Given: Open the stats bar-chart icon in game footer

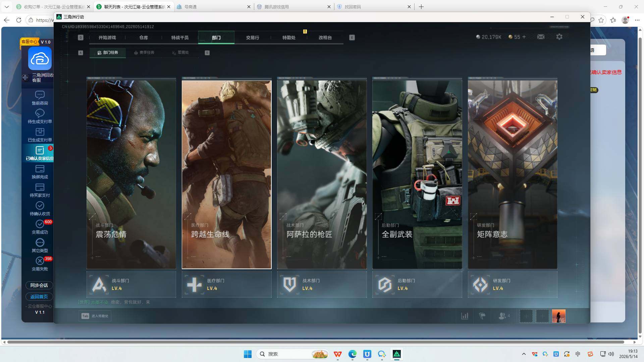Looking at the screenshot, I should pyautogui.click(x=465, y=316).
